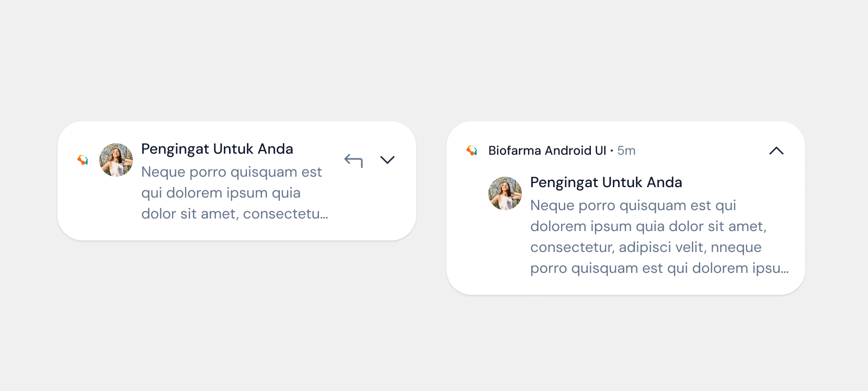Click Biofarma logo beside "Biofarma Android UI"
Image resolution: width=868 pixels, height=391 pixels.
tap(472, 151)
